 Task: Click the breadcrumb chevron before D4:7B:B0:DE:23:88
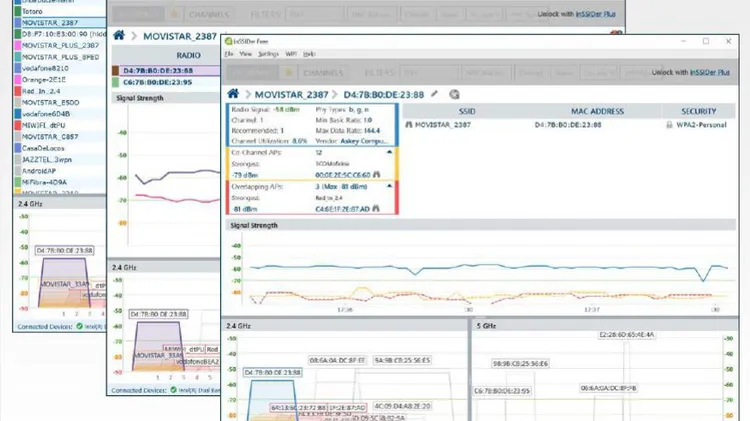point(335,94)
